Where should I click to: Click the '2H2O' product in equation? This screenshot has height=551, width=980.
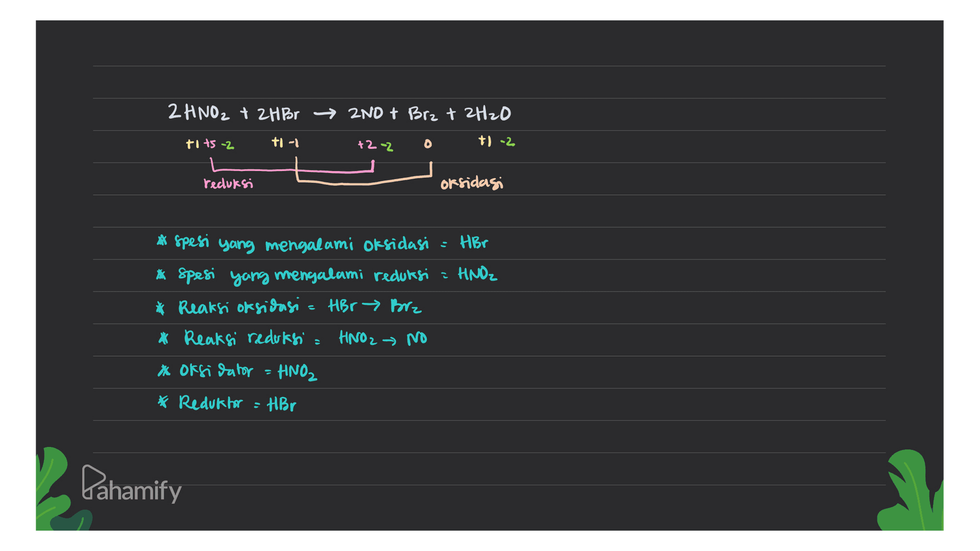point(487,113)
